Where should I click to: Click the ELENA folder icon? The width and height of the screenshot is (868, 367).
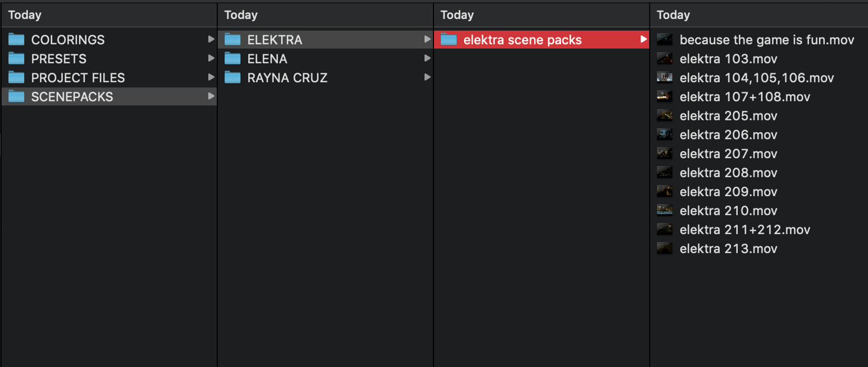tap(233, 59)
